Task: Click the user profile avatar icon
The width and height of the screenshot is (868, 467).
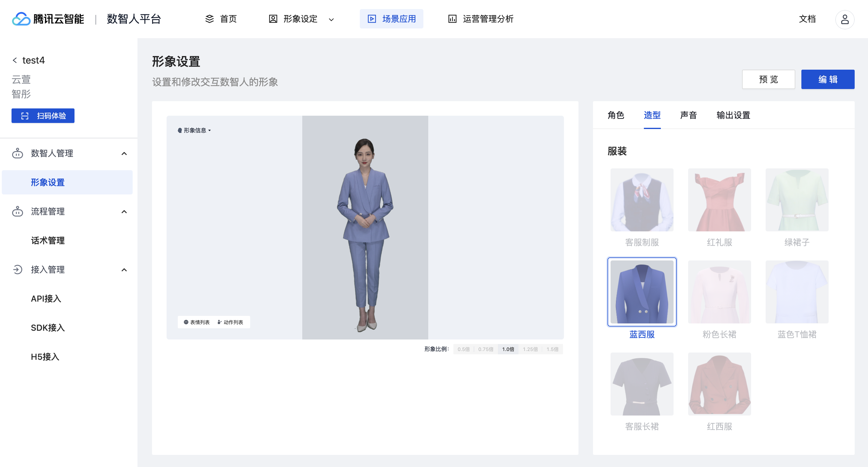Action: (x=844, y=19)
